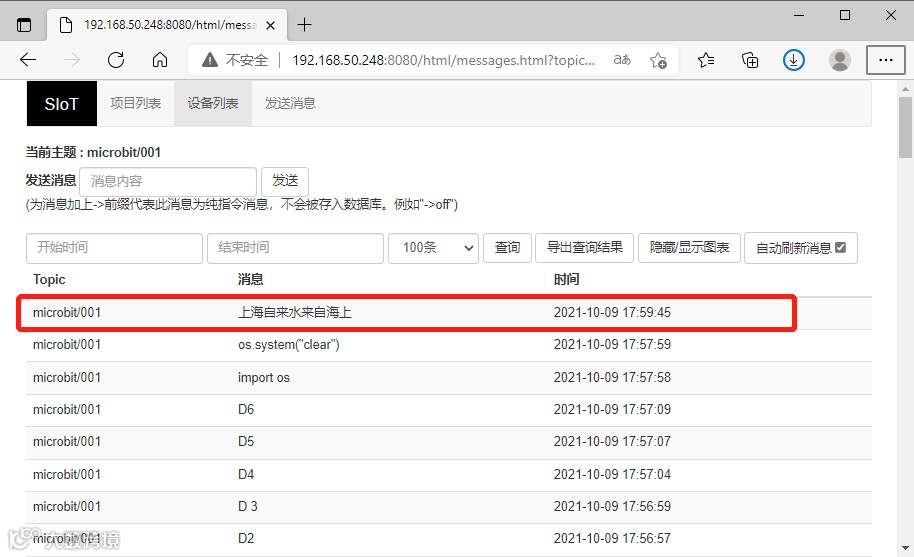Viewport: 914px width, 557px height.
Task: Click the import os message cell
Action: pos(263,378)
